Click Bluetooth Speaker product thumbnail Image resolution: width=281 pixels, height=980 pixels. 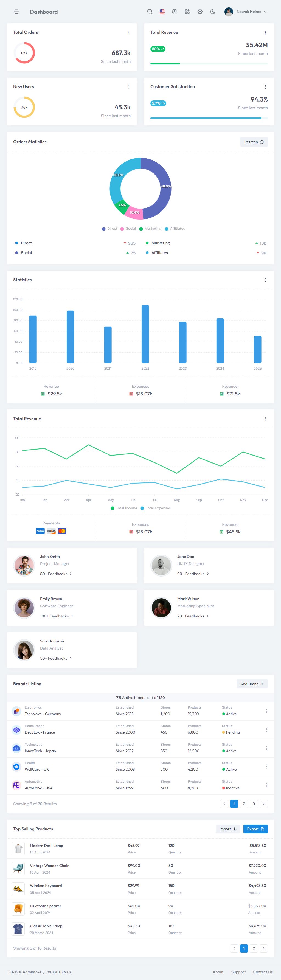(18, 909)
